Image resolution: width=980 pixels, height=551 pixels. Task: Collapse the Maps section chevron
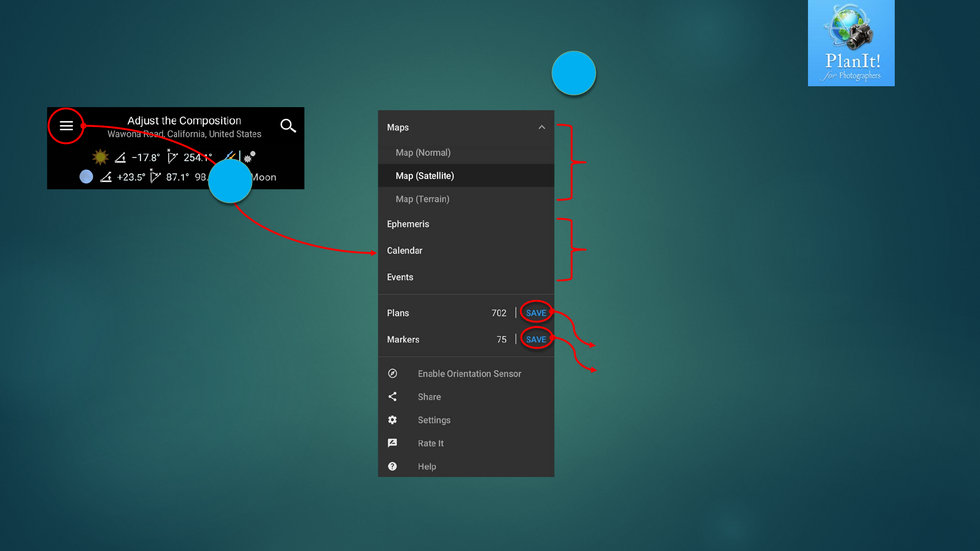(542, 127)
